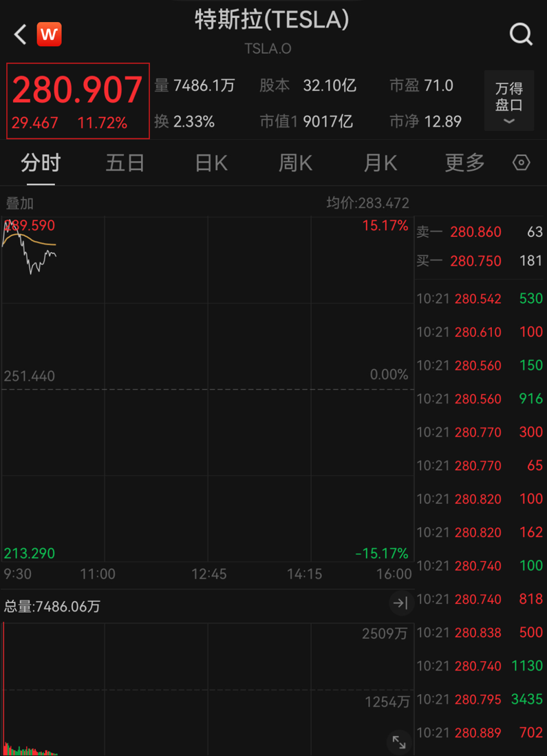Select the 日K tab

(x=211, y=163)
